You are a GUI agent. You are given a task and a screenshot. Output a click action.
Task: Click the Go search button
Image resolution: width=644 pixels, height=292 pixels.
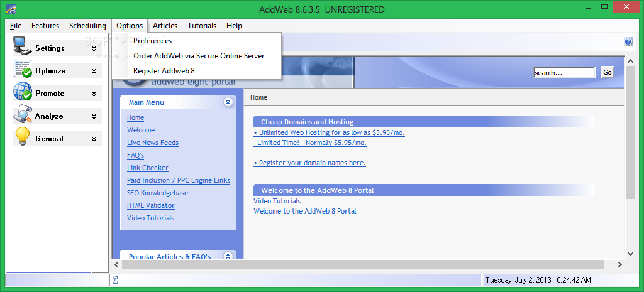(x=608, y=73)
